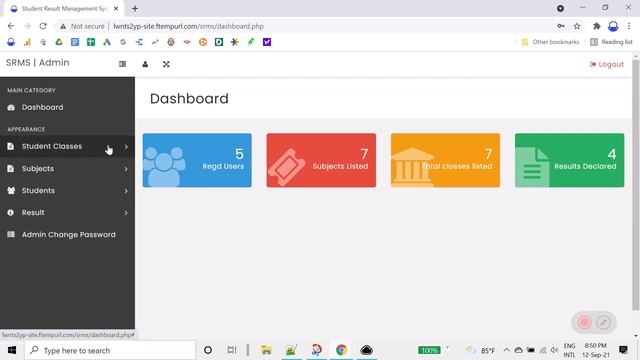The image size is (640, 360).
Task: Click the Subjects file icon
Action: pyautogui.click(x=11, y=169)
